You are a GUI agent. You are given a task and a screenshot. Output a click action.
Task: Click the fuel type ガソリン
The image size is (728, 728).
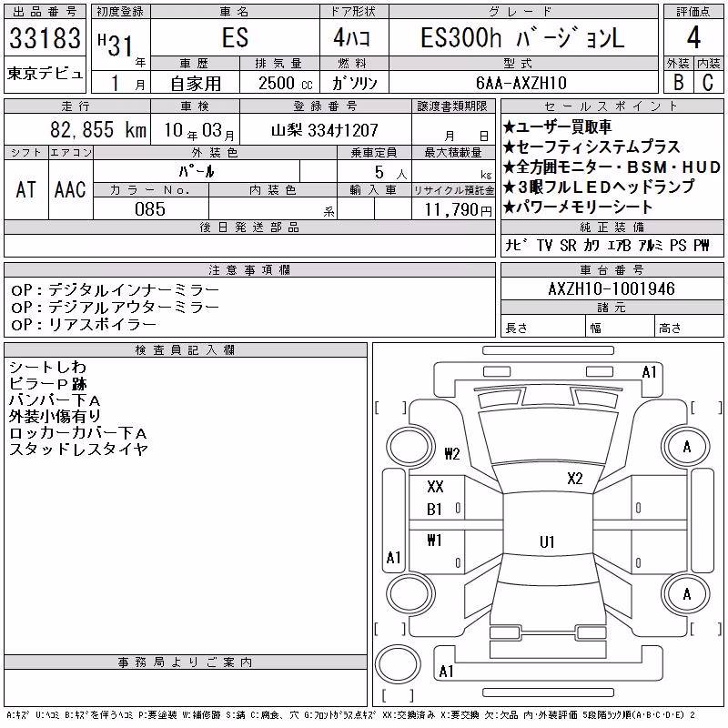pyautogui.click(x=354, y=84)
